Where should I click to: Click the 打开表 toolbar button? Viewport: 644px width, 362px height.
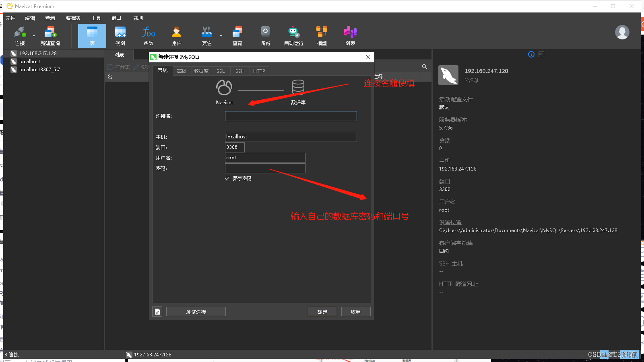(x=119, y=67)
